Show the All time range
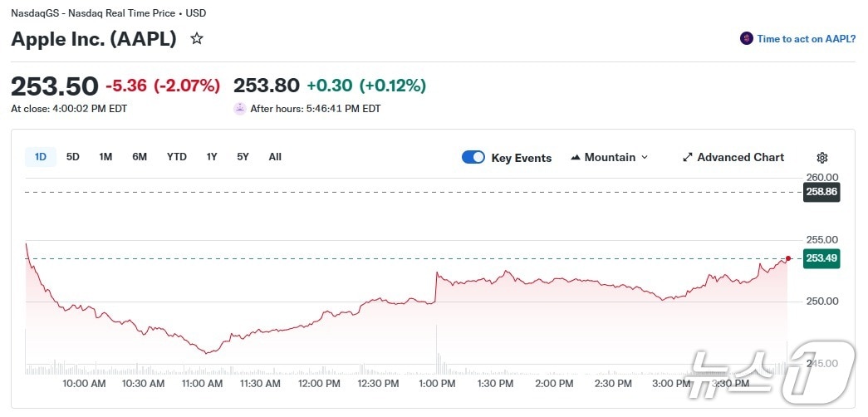This screenshot has width=868, height=417. pyautogui.click(x=275, y=157)
